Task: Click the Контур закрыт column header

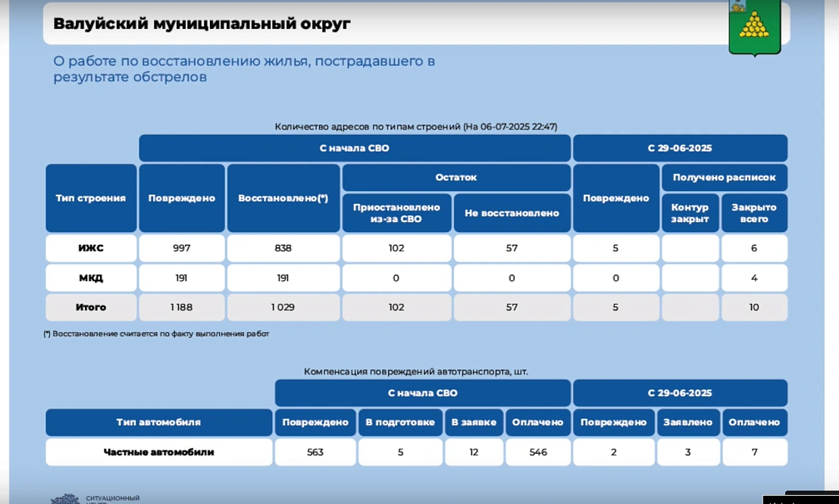Action: [x=690, y=213]
